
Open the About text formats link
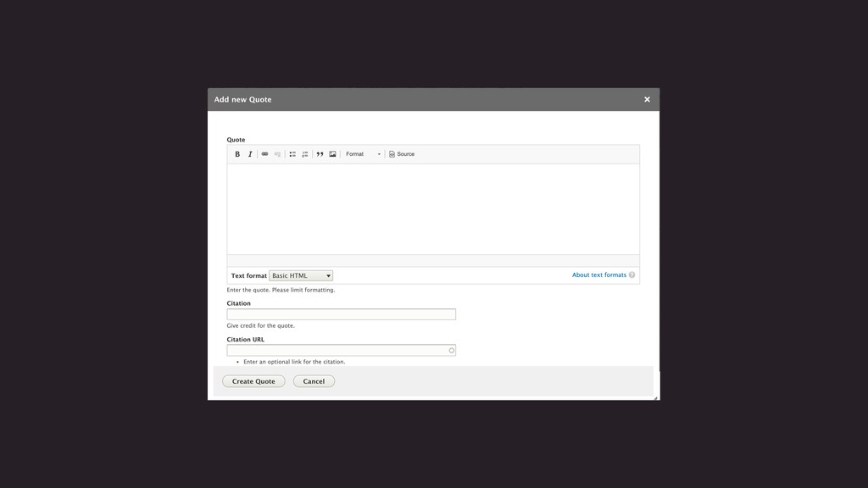598,275
